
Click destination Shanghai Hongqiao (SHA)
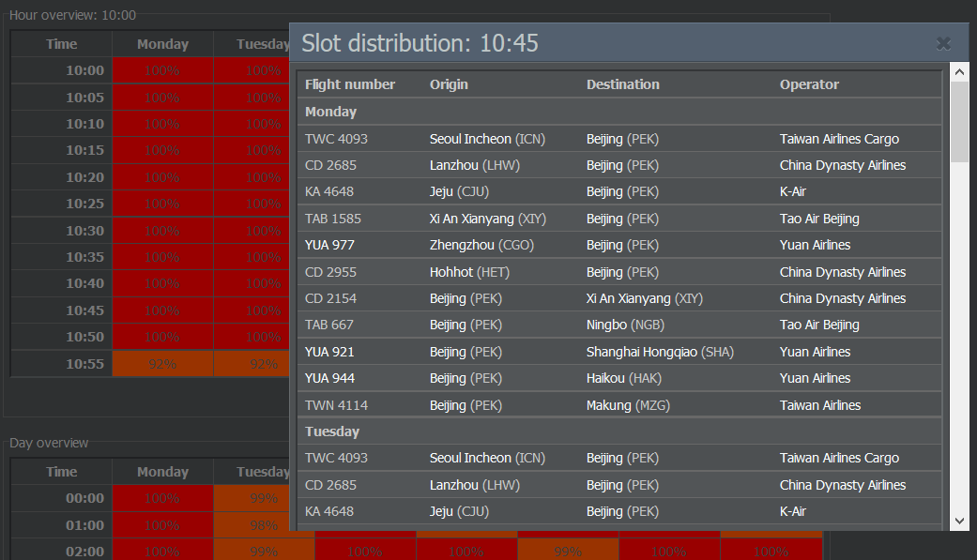click(x=660, y=352)
